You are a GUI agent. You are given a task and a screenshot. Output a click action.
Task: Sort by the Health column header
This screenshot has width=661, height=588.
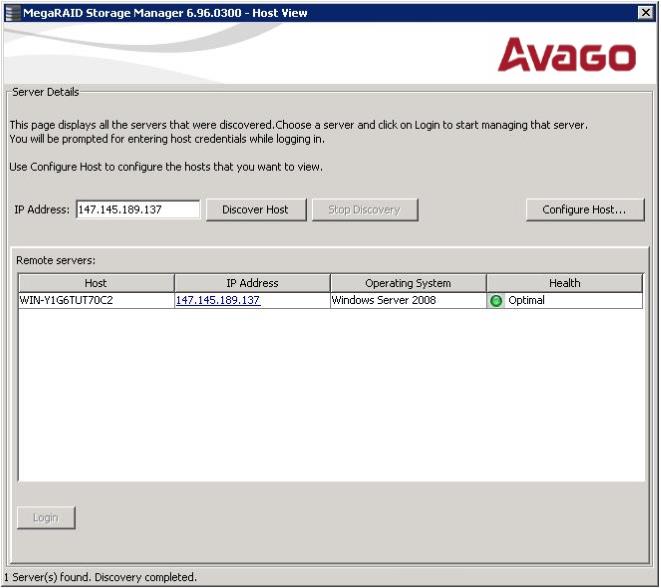pos(564,283)
